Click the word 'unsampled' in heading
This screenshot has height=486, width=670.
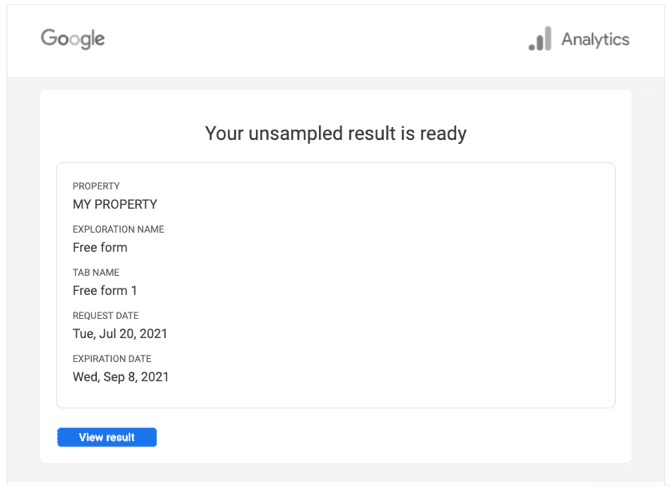(x=296, y=133)
